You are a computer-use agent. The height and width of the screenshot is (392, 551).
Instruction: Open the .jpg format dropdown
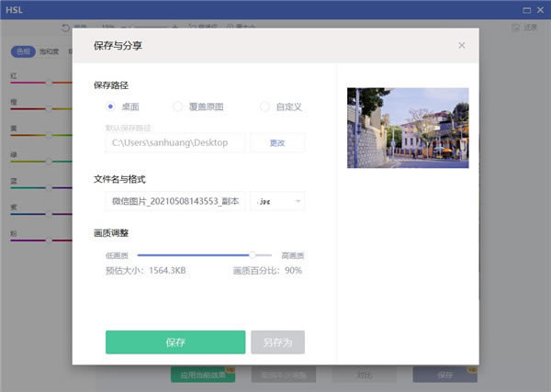click(x=277, y=201)
